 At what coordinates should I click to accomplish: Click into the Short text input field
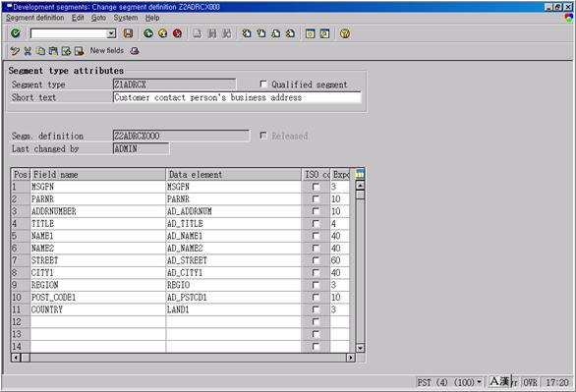click(237, 97)
